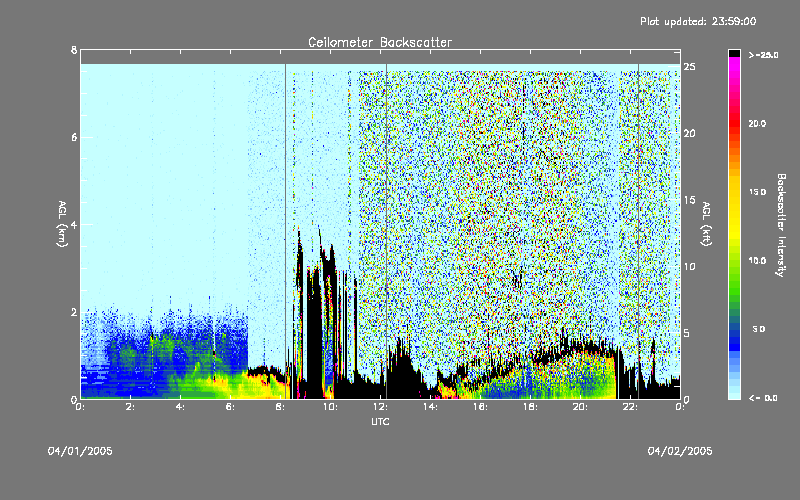Select the "Backscatter Intensity" colorbar title
The width and height of the screenshot is (800, 500).
pos(781,225)
